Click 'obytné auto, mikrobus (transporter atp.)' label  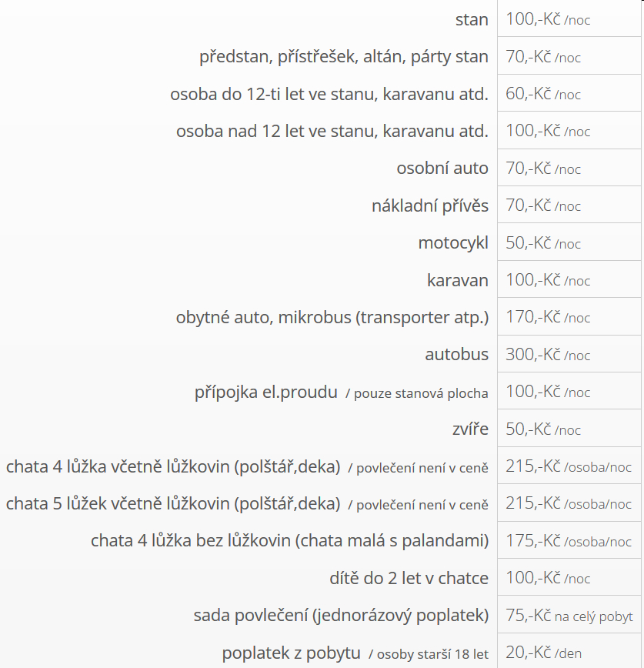click(x=332, y=317)
